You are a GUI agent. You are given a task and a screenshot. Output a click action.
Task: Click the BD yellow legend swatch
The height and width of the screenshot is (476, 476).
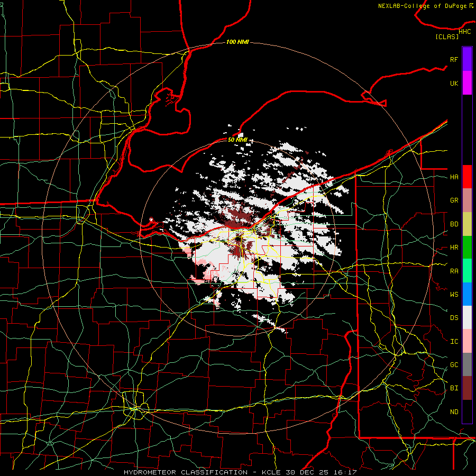(x=467, y=224)
